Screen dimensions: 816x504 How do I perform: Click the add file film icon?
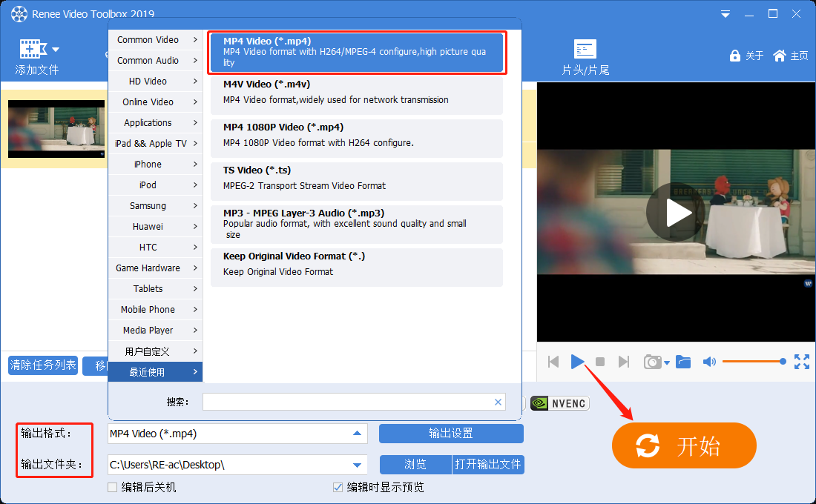32,49
